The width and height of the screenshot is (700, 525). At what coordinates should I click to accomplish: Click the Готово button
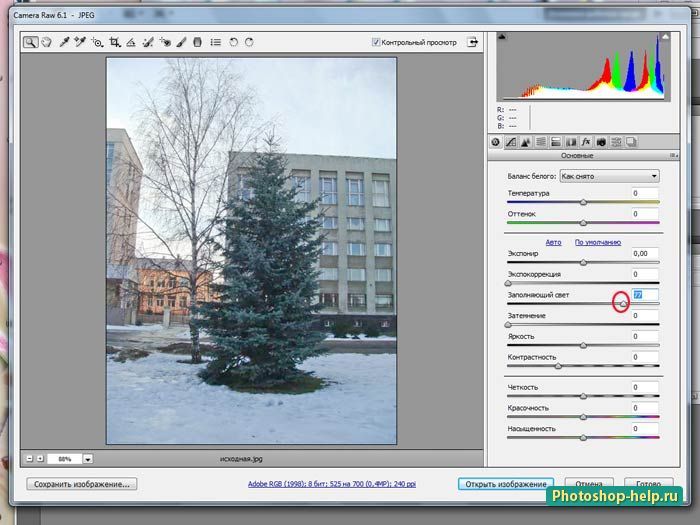pyautogui.click(x=649, y=483)
